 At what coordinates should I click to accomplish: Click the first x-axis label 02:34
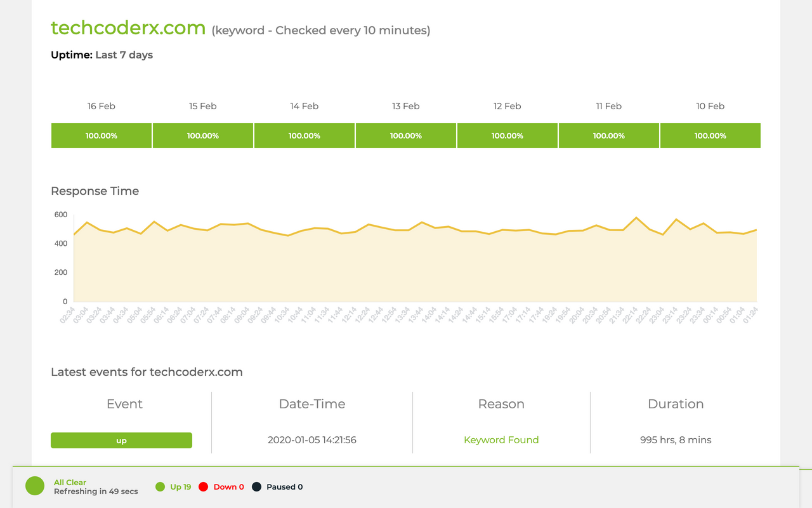(x=67, y=316)
